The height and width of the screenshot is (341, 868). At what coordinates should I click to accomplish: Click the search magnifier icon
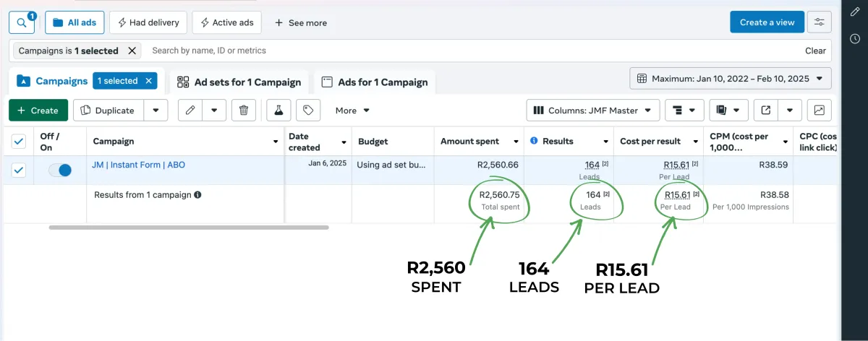click(x=22, y=23)
